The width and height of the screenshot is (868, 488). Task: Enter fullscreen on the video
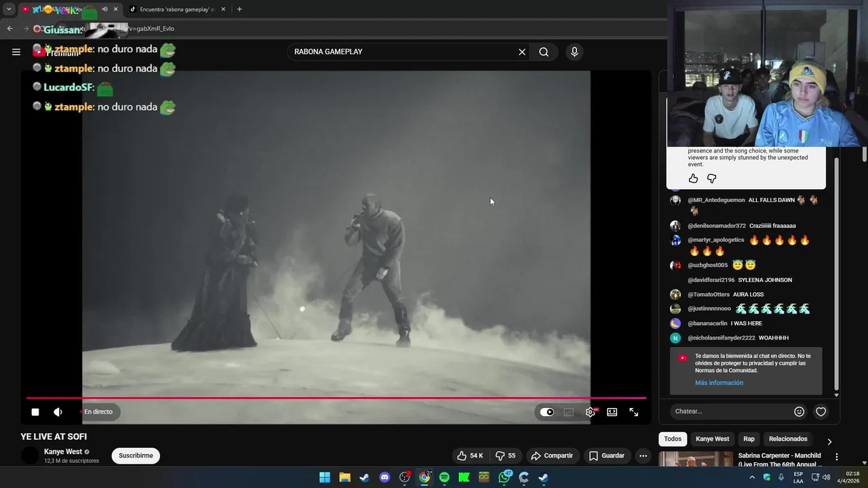click(634, 412)
